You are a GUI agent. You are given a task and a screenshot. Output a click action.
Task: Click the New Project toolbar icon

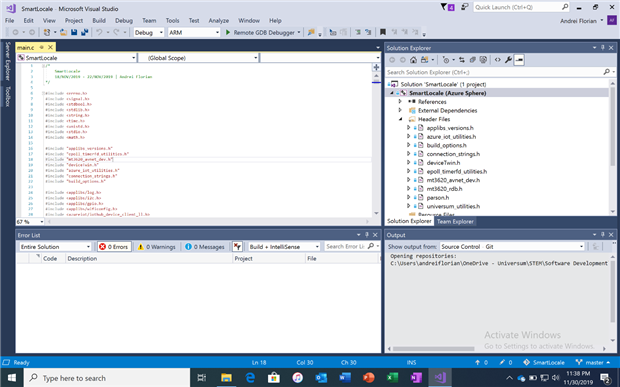pyautogui.click(x=47, y=32)
